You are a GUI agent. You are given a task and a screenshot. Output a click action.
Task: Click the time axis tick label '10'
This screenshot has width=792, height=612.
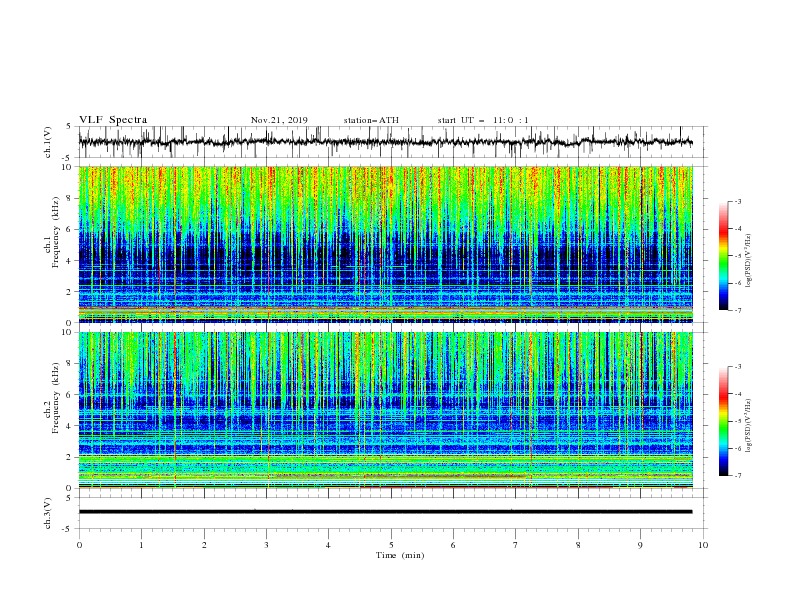click(x=703, y=545)
